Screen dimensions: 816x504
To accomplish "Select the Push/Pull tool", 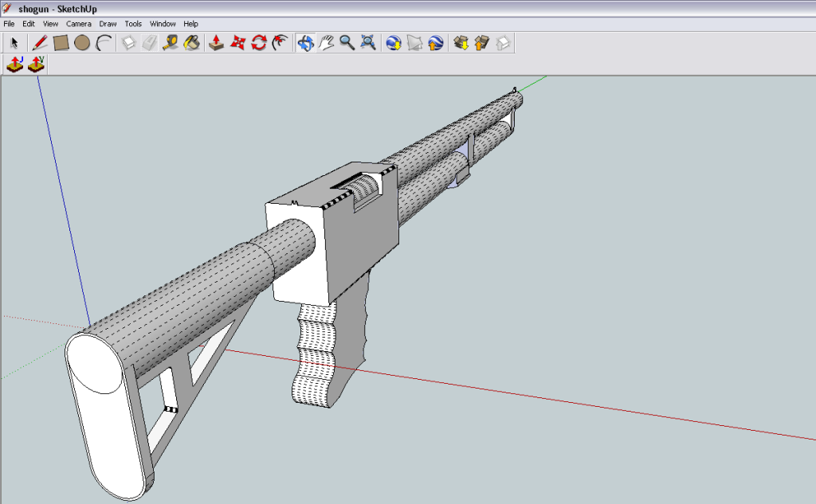I will point(216,43).
